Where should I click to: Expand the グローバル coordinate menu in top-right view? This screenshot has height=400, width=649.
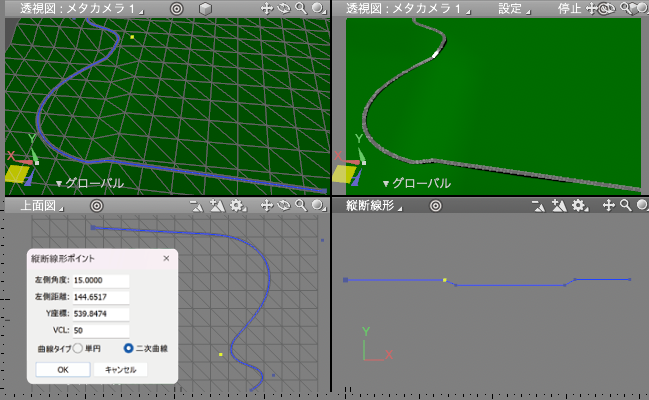point(417,183)
